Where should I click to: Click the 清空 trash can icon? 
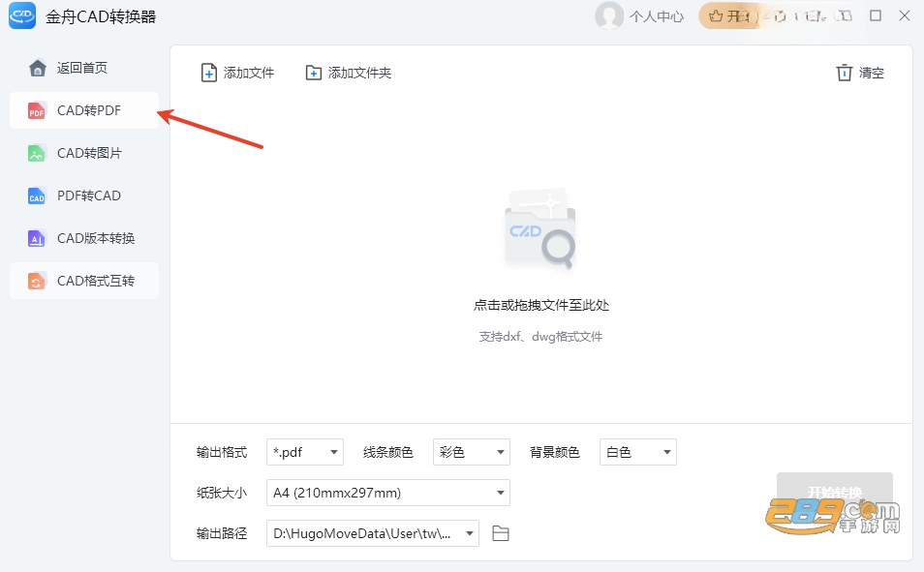tap(844, 73)
